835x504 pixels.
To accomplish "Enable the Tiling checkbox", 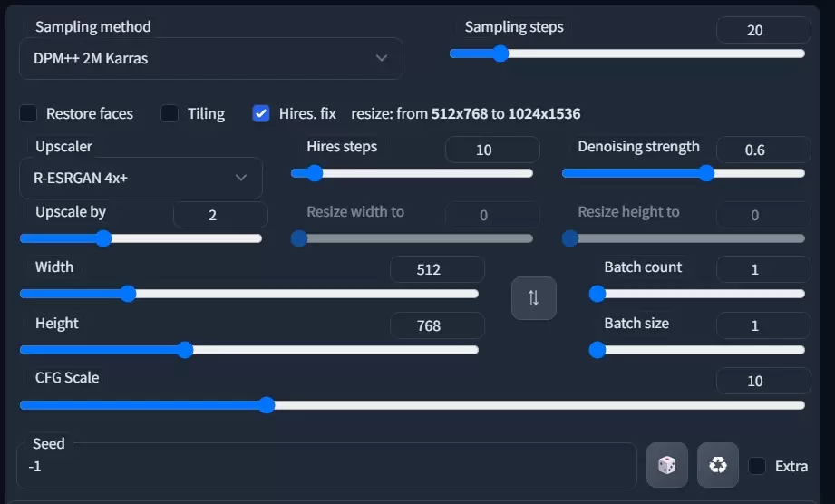I will tap(170, 113).
